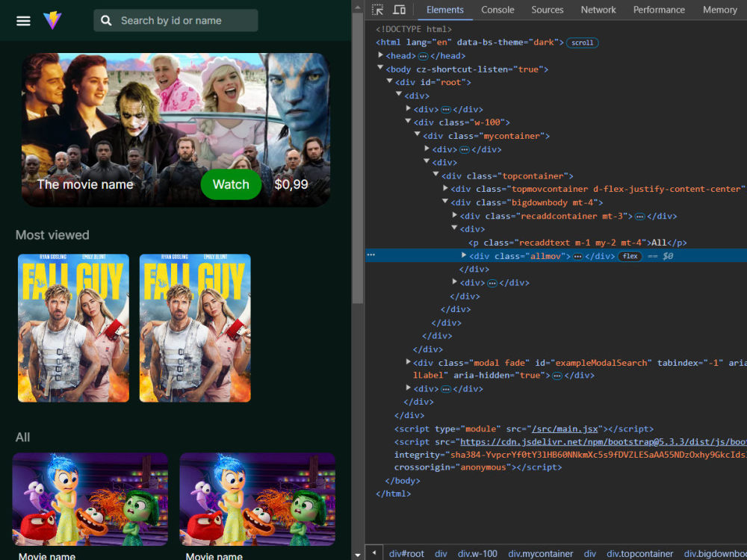The height and width of the screenshot is (560, 747).
Task: Click the ellipsis inside the recaddcontainer div
Action: coord(640,217)
